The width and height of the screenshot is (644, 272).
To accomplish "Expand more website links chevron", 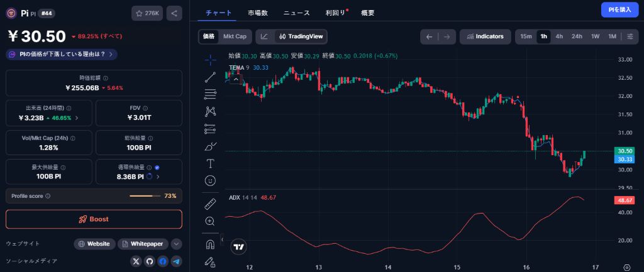I will [176, 244].
